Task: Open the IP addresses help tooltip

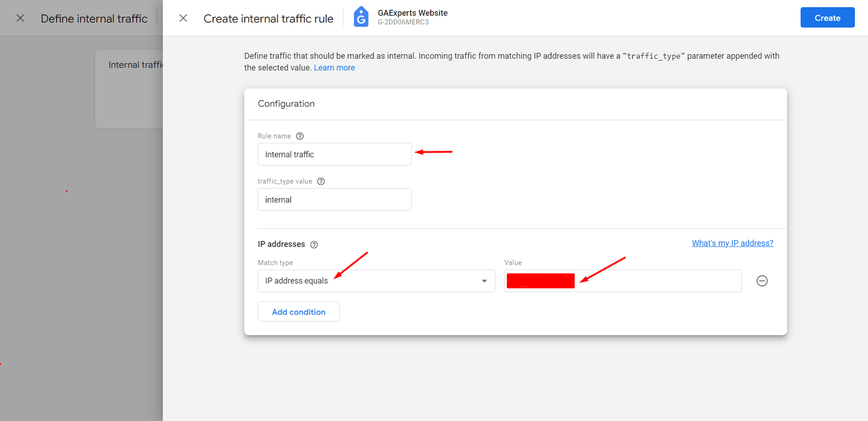Action: 314,245
